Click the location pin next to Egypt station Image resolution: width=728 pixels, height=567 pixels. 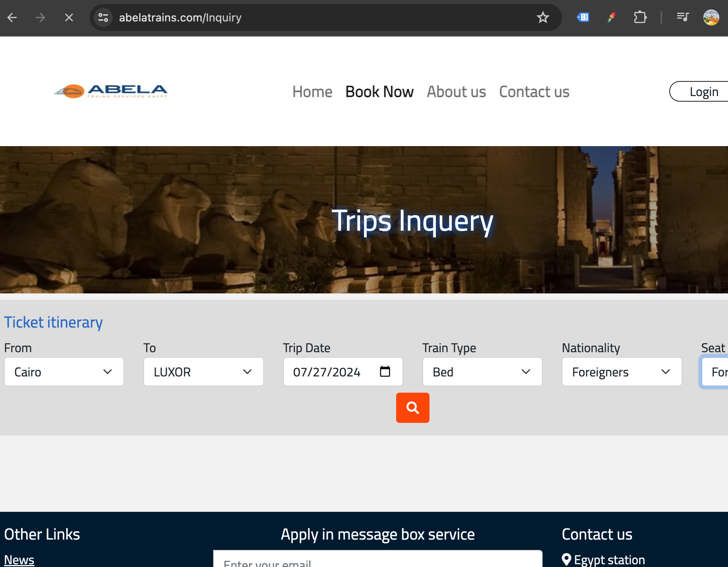tap(566, 559)
